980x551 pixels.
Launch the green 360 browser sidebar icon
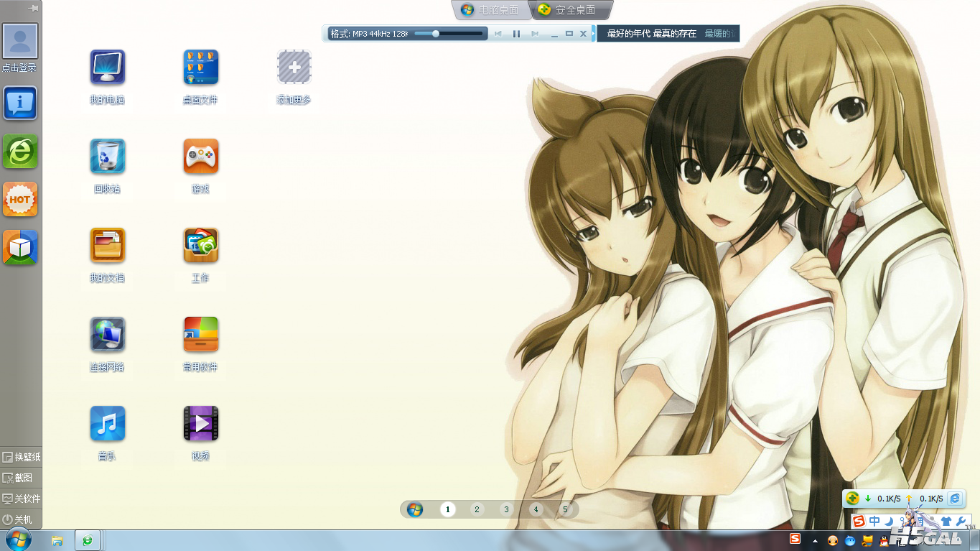tap(20, 152)
